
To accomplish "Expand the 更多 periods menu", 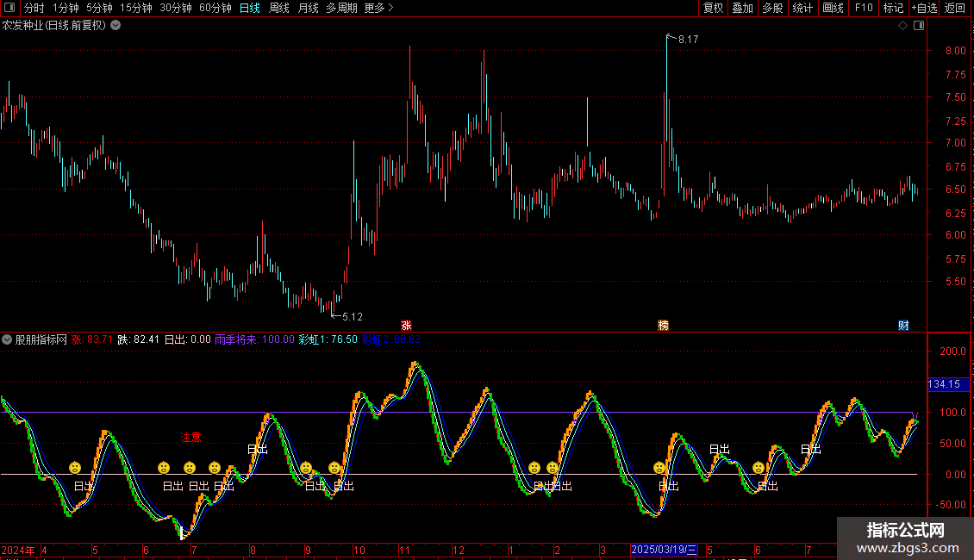I will (x=378, y=8).
